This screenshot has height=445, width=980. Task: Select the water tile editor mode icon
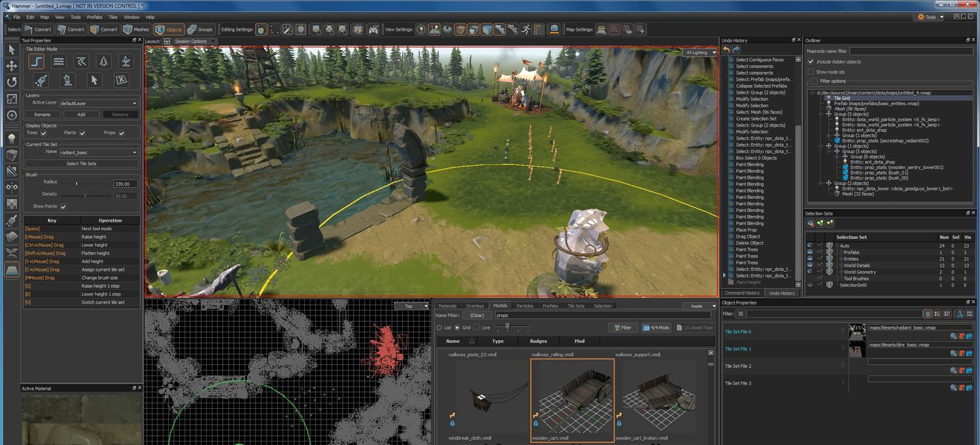[x=59, y=62]
